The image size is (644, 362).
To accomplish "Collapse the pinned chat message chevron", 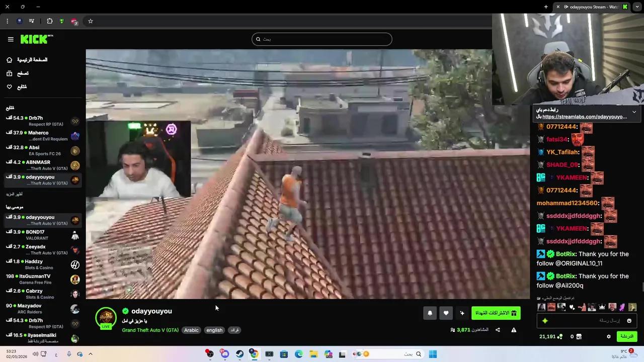I will (634, 112).
